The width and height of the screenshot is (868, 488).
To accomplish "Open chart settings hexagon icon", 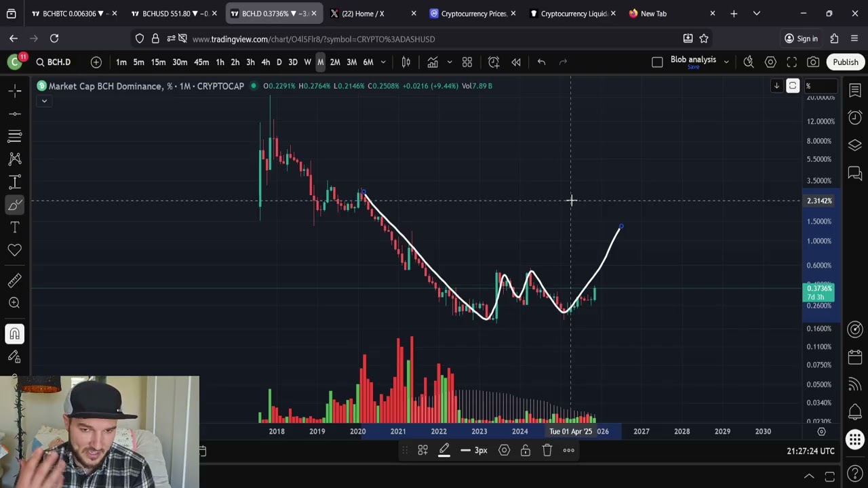I will click(x=770, y=62).
